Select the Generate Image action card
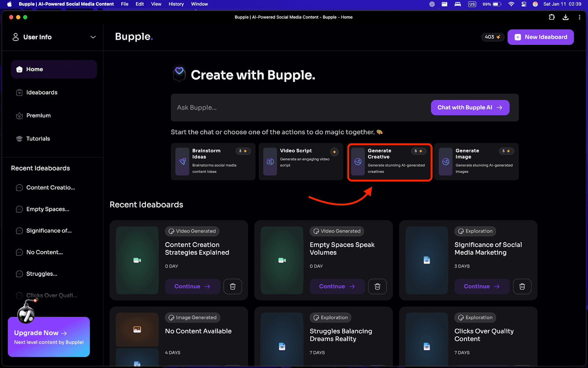 coord(477,162)
